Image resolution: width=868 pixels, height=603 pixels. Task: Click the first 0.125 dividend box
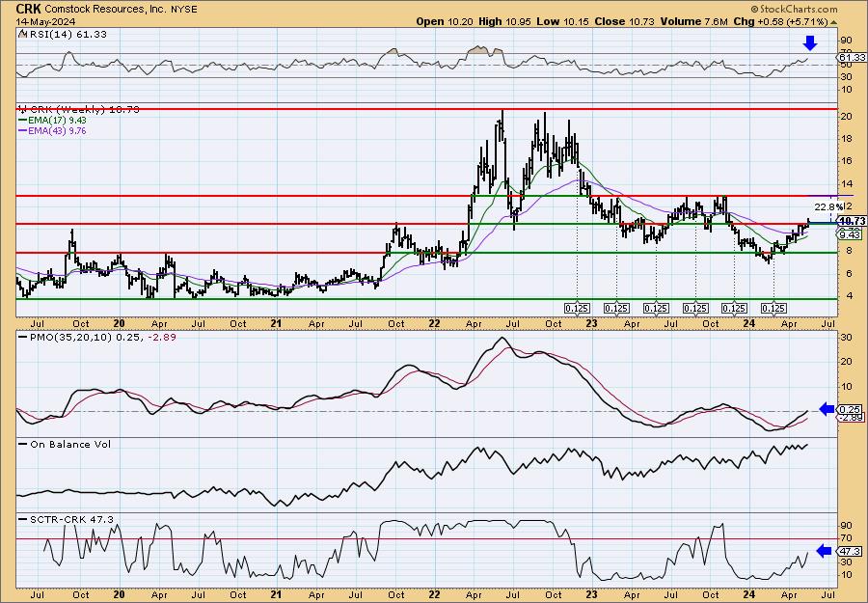(x=577, y=308)
